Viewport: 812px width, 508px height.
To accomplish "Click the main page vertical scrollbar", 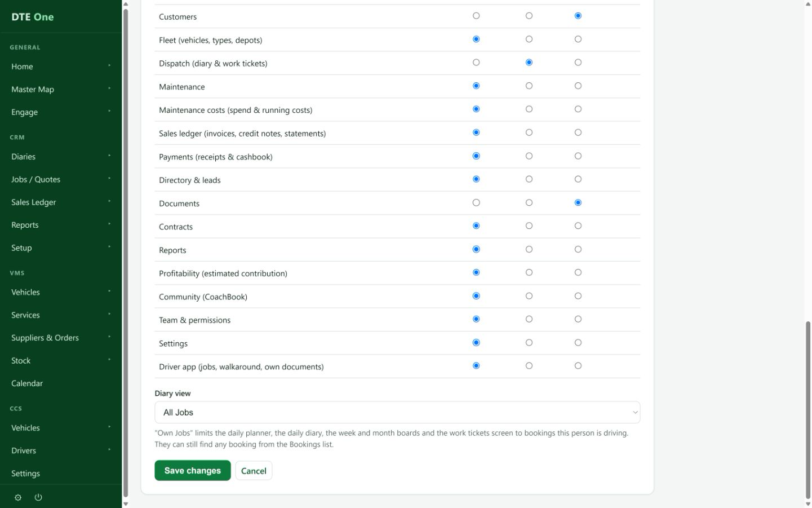I will tap(808, 411).
